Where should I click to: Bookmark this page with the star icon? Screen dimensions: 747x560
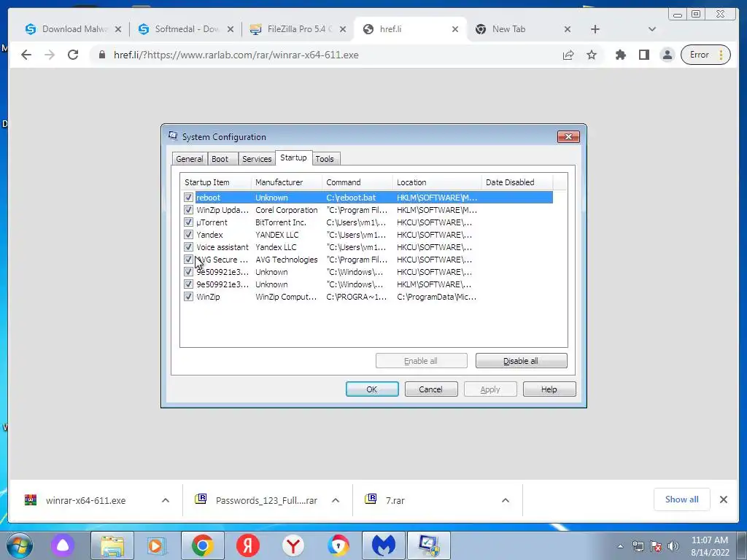click(591, 55)
